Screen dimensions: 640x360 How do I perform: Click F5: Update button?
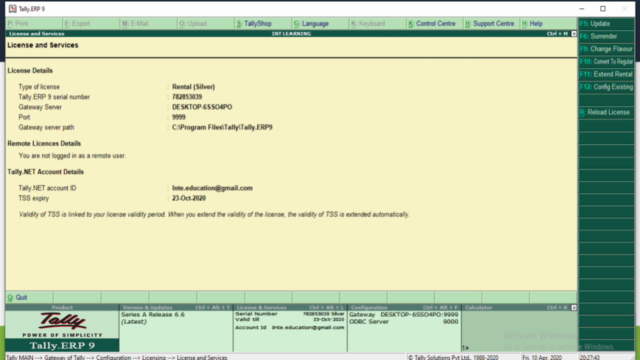606,24
